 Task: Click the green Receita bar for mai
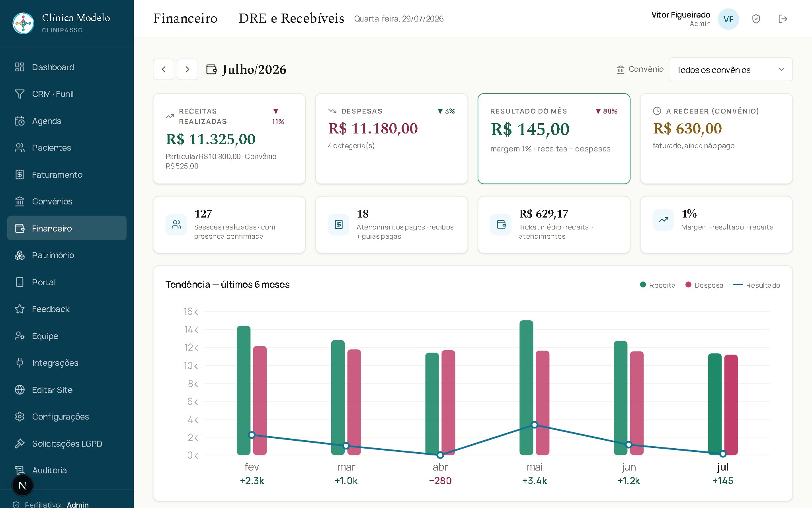tap(526, 387)
